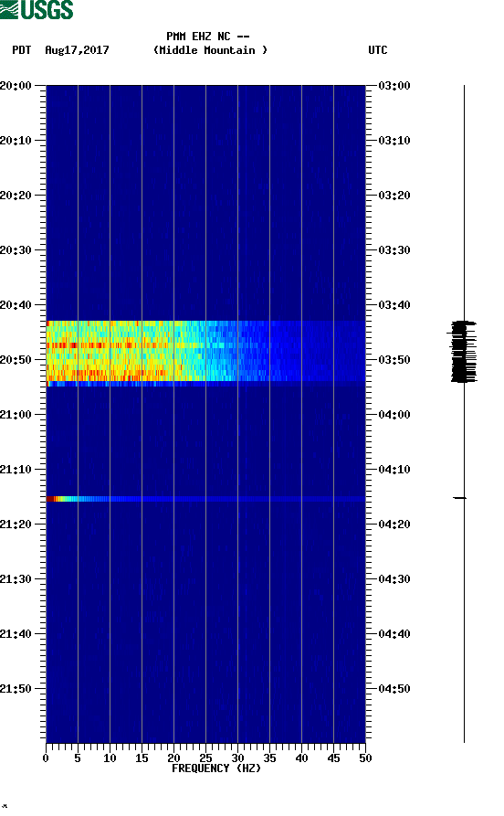Click the '45' frequency axis label
Image resolution: width=504 pixels, height=816 pixels.
click(x=333, y=758)
